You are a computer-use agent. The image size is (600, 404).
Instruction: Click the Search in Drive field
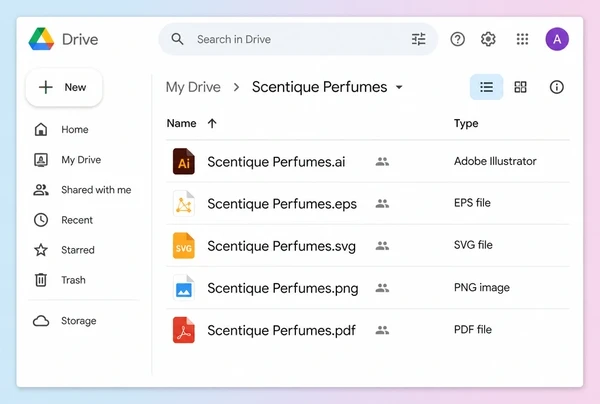tap(298, 39)
